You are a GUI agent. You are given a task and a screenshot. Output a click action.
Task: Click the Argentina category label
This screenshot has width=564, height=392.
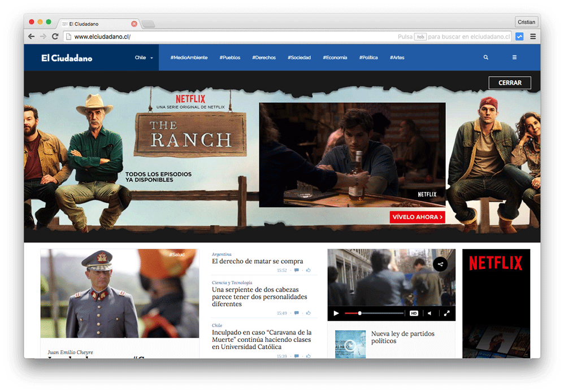pos(222,254)
